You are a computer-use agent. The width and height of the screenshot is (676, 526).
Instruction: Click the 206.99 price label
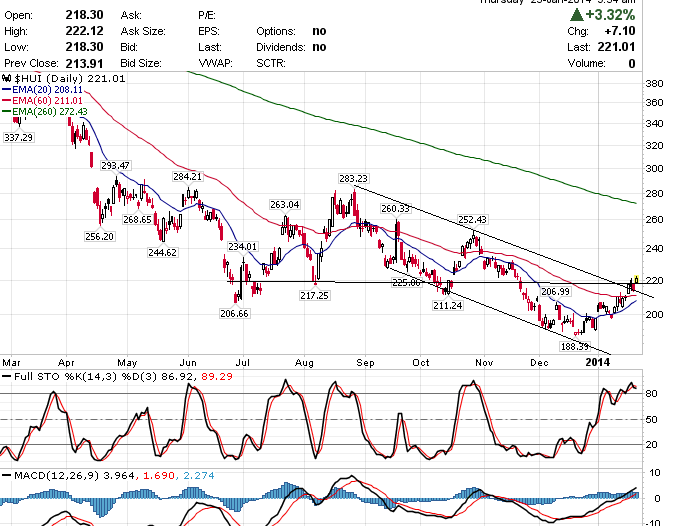pyautogui.click(x=555, y=291)
